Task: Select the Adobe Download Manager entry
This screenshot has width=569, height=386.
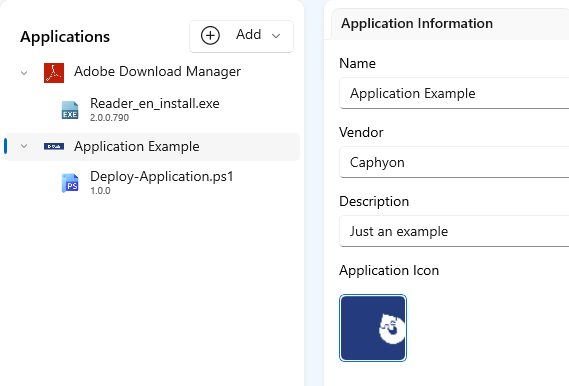Action: click(157, 71)
